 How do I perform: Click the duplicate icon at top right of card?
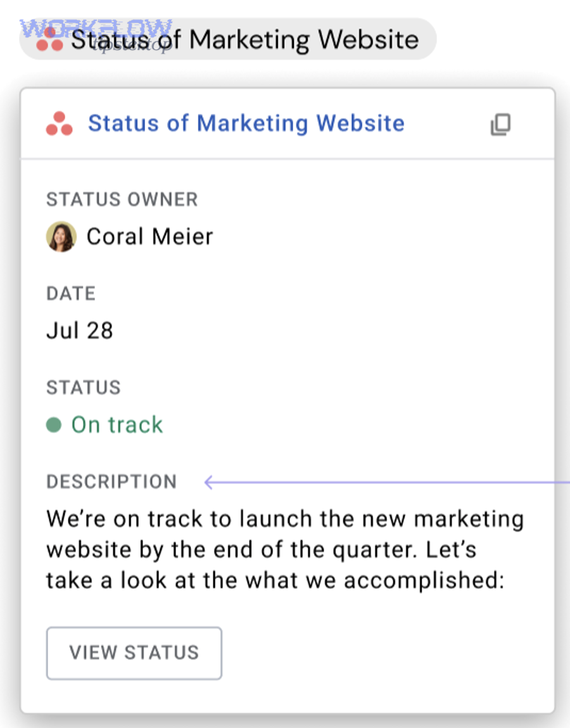500,124
